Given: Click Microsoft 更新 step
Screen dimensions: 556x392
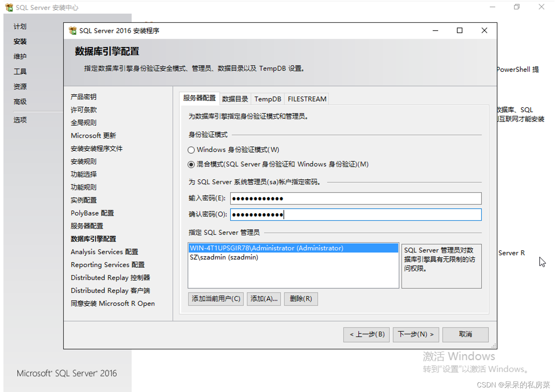Looking at the screenshot, I should tap(93, 136).
